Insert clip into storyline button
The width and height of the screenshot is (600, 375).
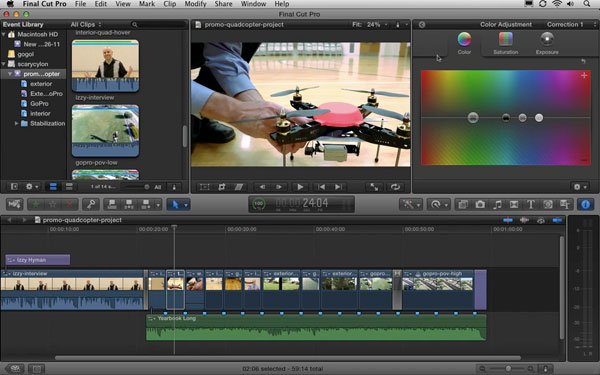pyautogui.click(x=129, y=204)
